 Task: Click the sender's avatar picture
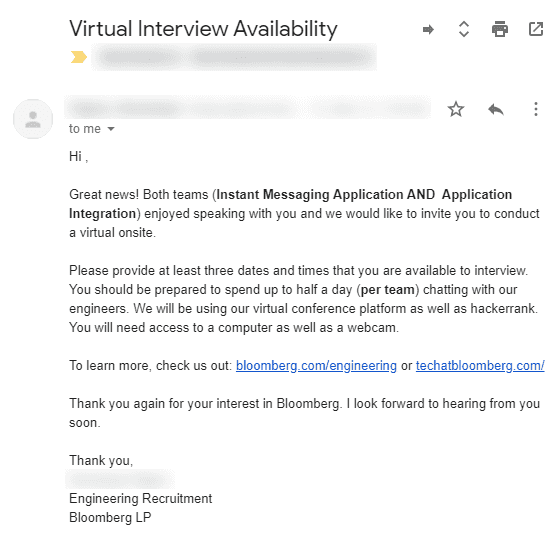pos(33,119)
